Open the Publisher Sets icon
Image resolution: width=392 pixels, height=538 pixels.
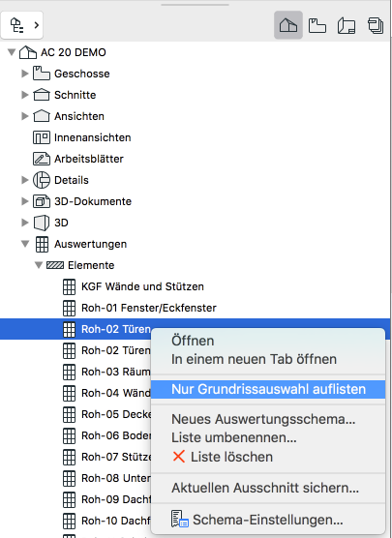376,25
